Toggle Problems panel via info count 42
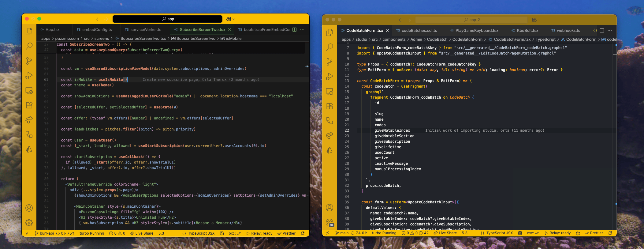 424,233
